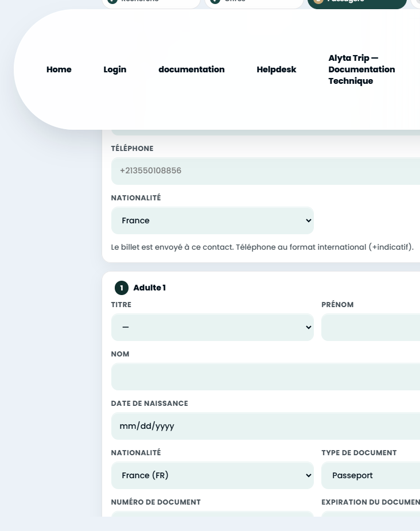Open the Home navigation link
420x531 pixels.
pos(59,69)
